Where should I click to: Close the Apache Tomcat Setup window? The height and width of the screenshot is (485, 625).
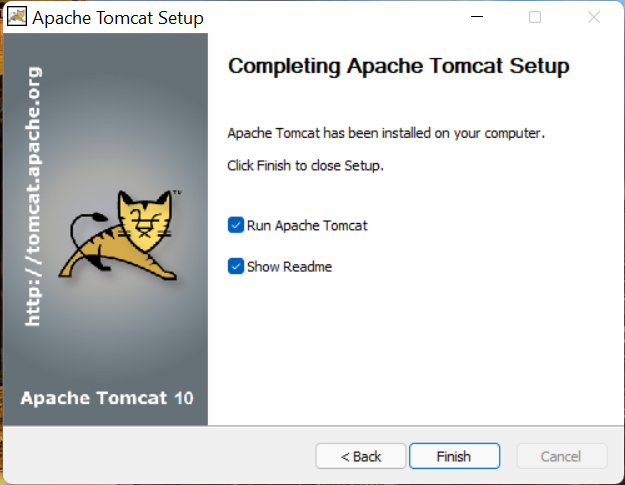(593, 17)
